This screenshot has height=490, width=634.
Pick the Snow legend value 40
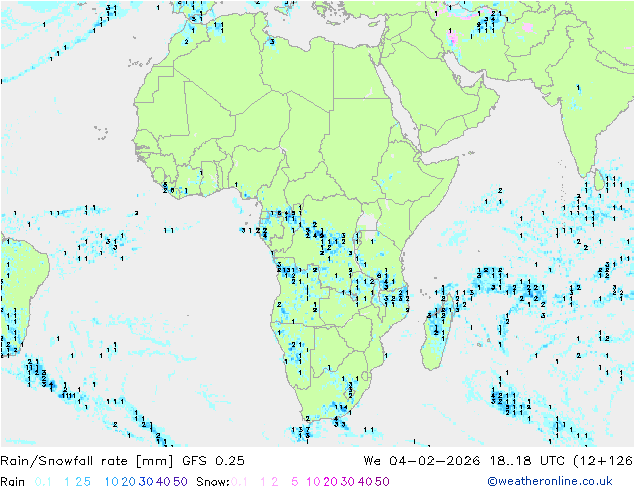[x=365, y=482]
